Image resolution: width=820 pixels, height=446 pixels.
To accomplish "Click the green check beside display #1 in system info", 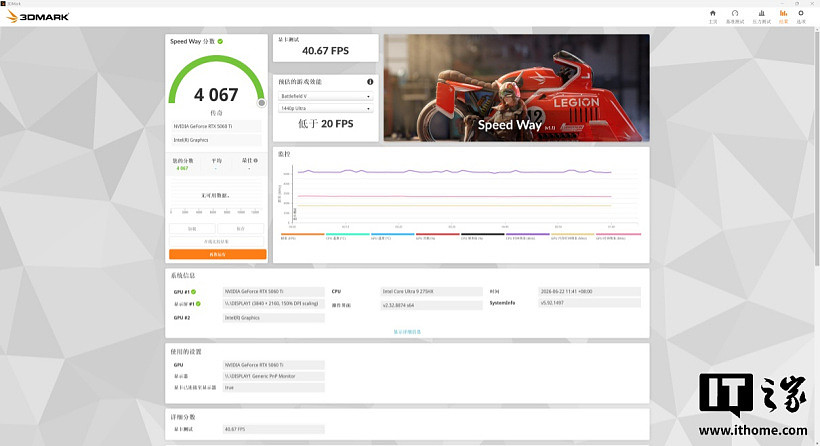I will pos(198,304).
